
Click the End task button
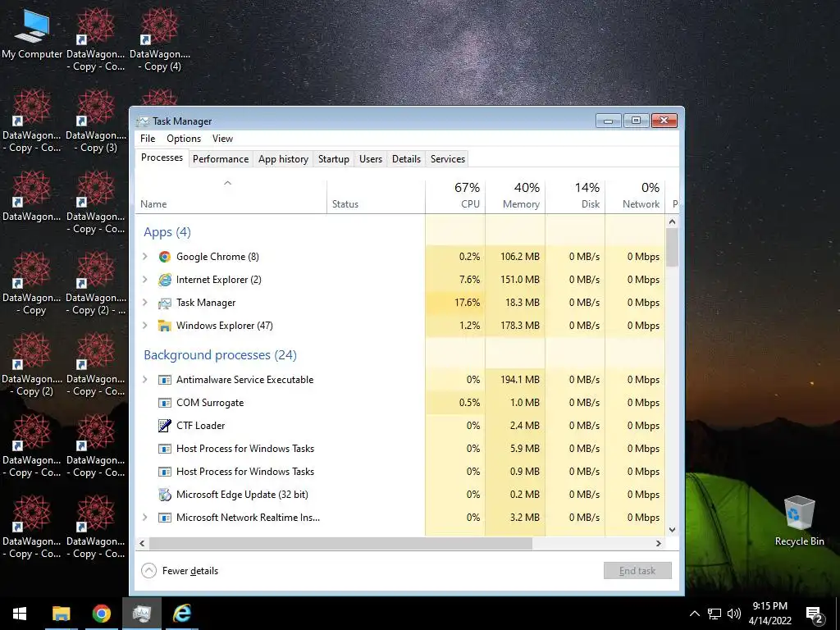[x=637, y=571]
